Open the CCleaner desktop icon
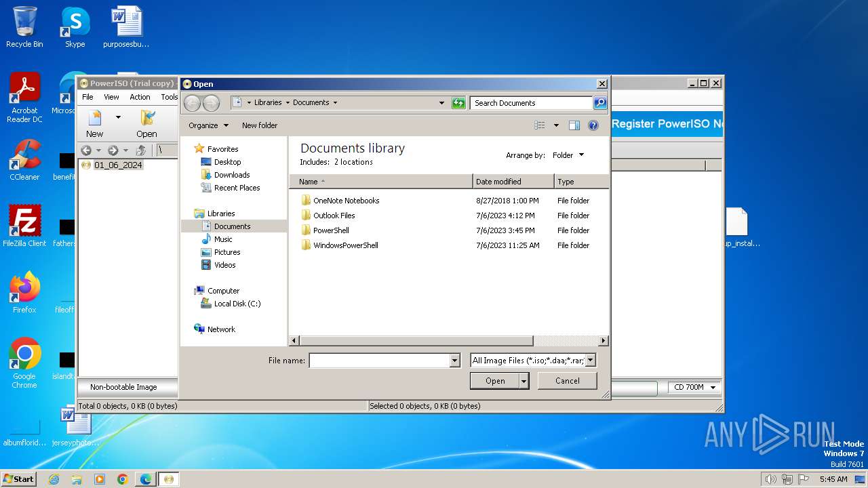Viewport: 868px width, 488px height. (24, 160)
